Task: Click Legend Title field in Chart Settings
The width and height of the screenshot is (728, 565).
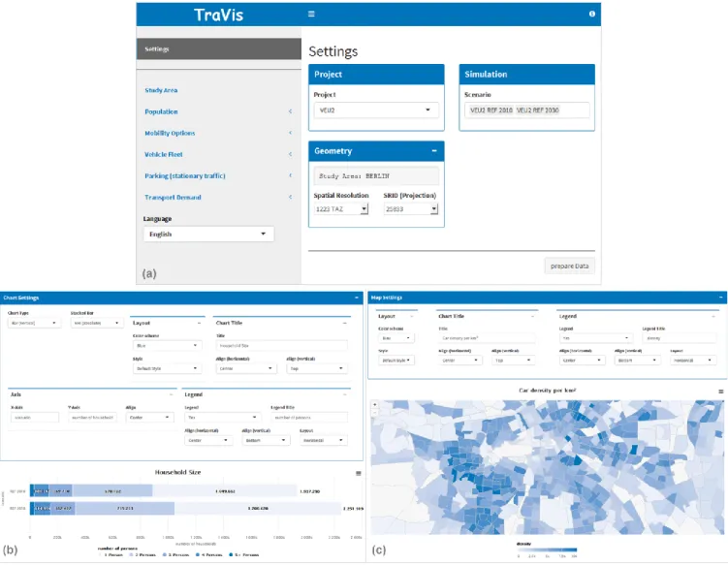Action: click(309, 418)
